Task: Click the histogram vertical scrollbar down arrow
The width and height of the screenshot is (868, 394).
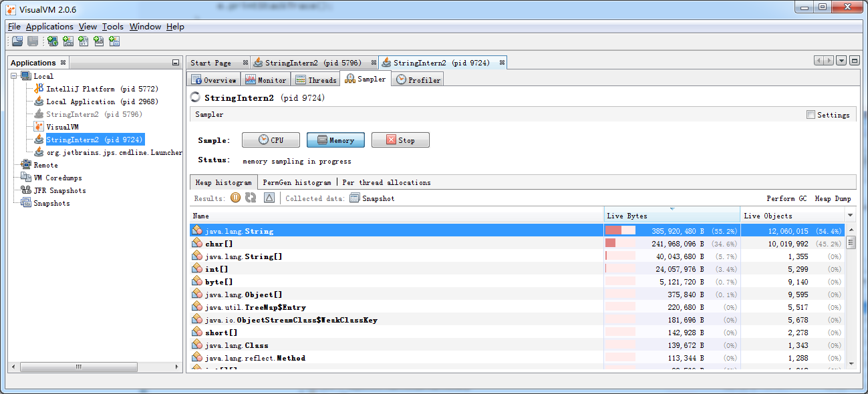Action: click(851, 363)
